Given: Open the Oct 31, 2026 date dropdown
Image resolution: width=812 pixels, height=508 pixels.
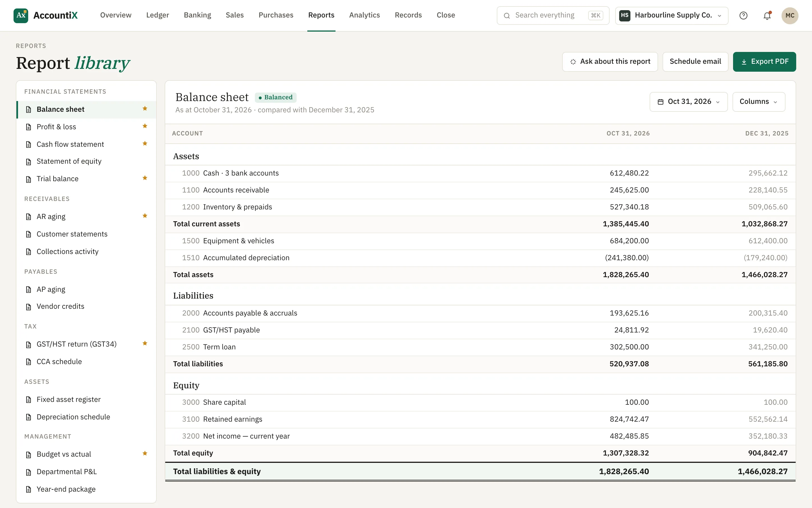Looking at the screenshot, I should [x=689, y=102].
